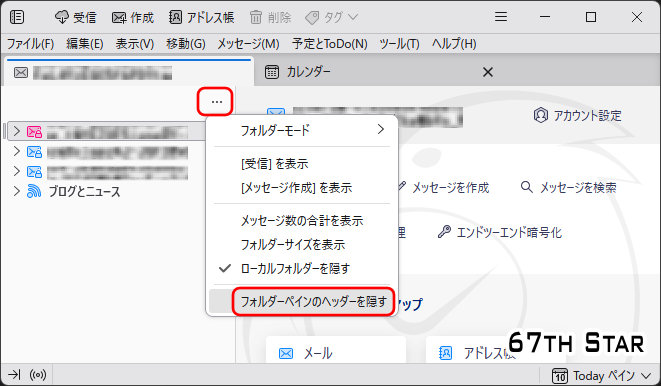Open the アドレス帳 address book
661x386 pixels.
point(202,17)
